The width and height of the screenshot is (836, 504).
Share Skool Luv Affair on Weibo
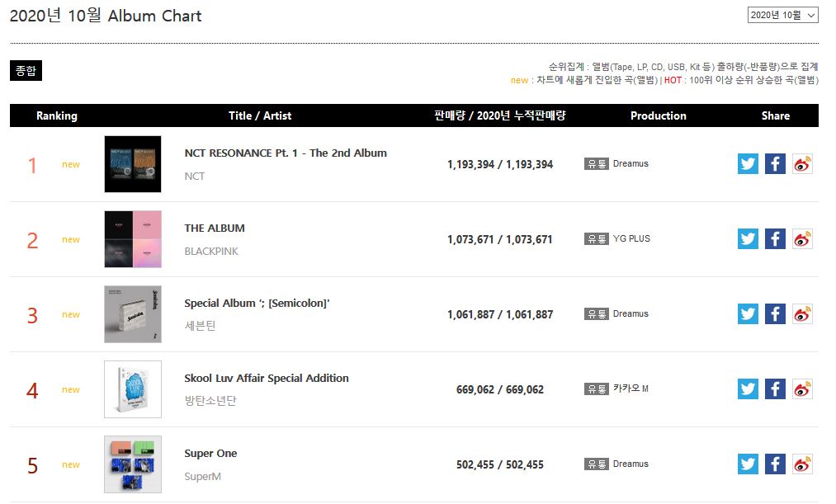pyautogui.click(x=802, y=389)
